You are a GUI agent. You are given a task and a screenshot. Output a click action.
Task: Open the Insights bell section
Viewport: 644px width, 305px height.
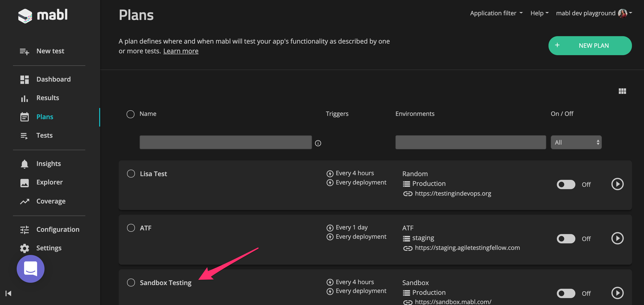pyautogui.click(x=48, y=163)
